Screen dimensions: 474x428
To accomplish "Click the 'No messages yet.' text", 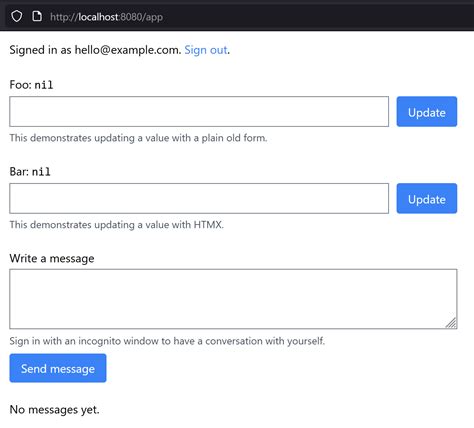I will pos(54,410).
